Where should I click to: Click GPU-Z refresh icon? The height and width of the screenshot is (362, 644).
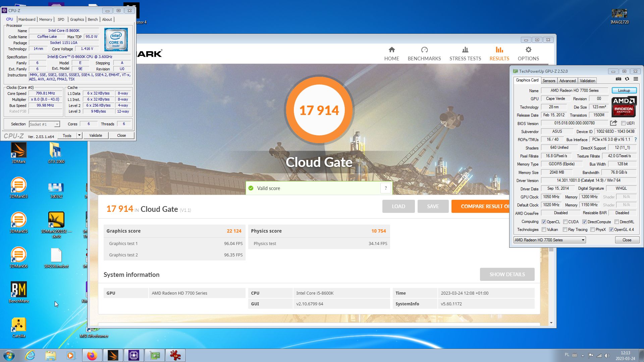tap(627, 79)
